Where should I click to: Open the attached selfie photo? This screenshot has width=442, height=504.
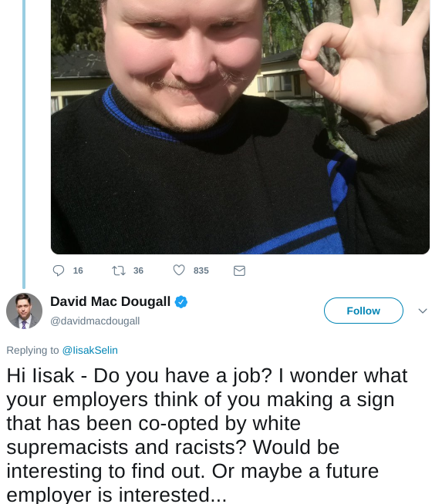[241, 127]
